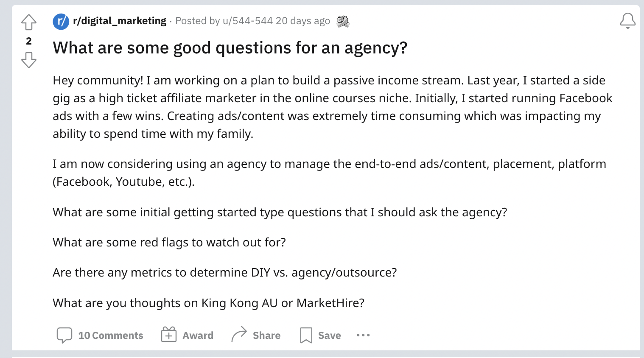Click the Save button label
The width and height of the screenshot is (644, 358).
pyautogui.click(x=330, y=336)
